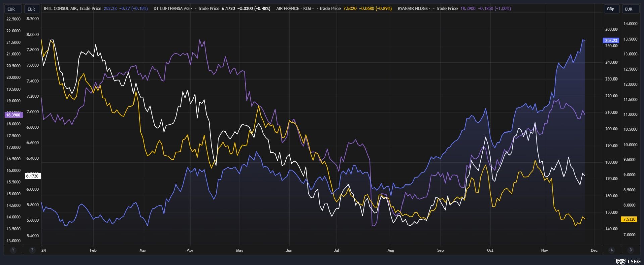Image resolution: width=644 pixels, height=265 pixels.
Task: Click the Y axis button at bottom left
Action: [13, 250]
